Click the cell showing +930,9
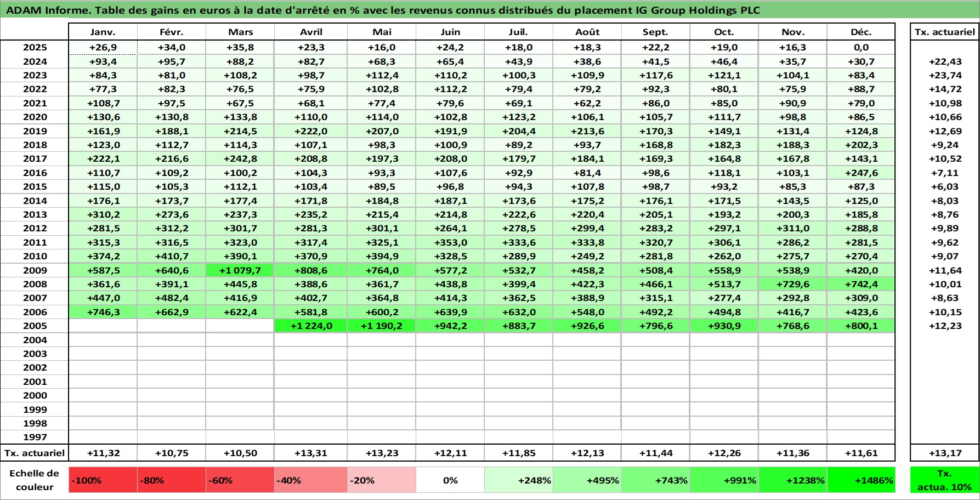The height and width of the screenshot is (500, 980). [724, 326]
